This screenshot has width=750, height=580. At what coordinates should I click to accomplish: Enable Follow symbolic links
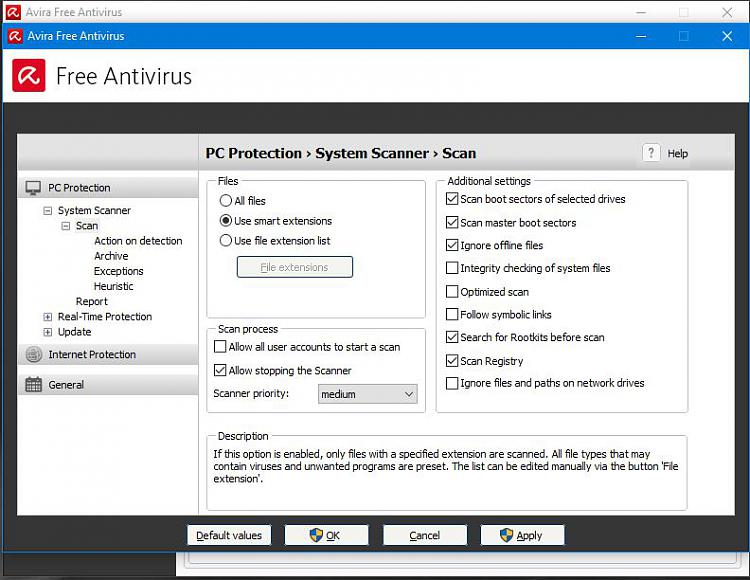coord(452,314)
